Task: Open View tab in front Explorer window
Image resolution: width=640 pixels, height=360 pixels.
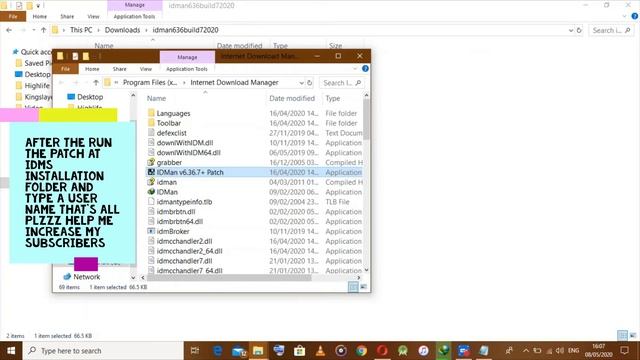Action: click(146, 69)
